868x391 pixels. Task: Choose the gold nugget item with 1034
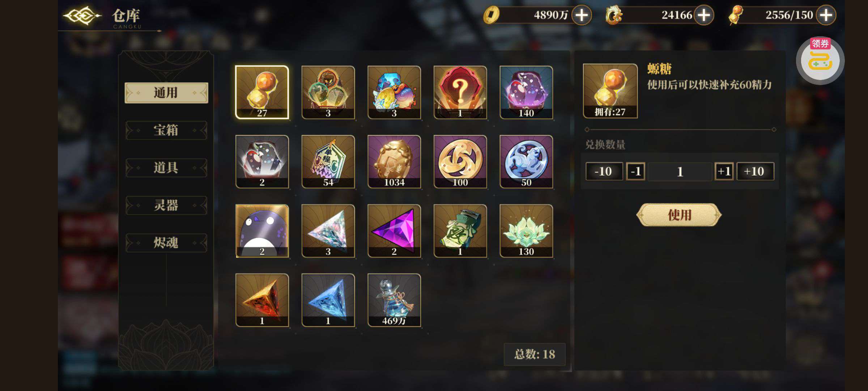(x=394, y=162)
